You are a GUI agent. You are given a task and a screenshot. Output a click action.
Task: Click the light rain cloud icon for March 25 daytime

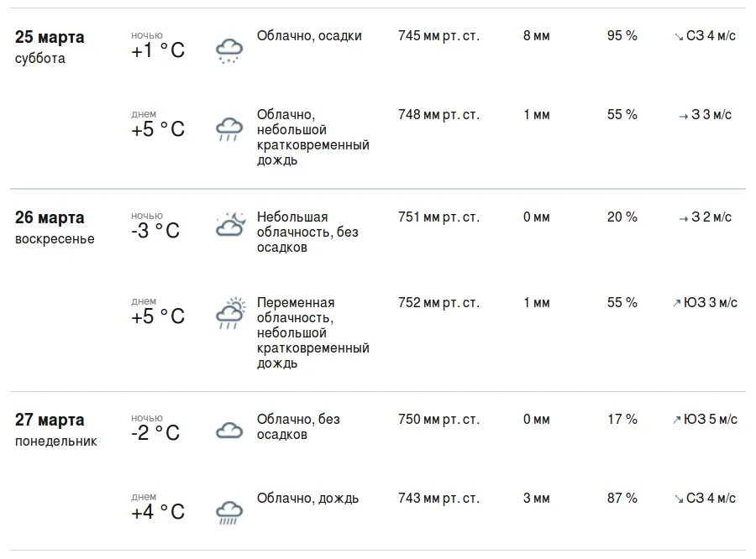click(229, 129)
